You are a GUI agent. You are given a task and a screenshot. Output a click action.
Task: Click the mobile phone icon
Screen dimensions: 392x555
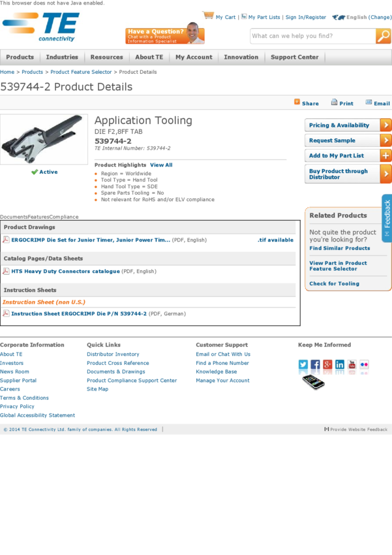313,382
